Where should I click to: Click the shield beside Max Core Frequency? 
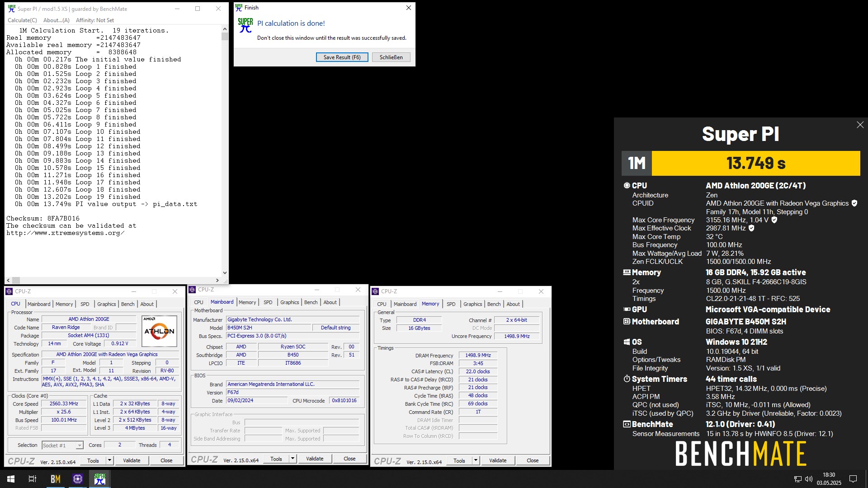774,220
